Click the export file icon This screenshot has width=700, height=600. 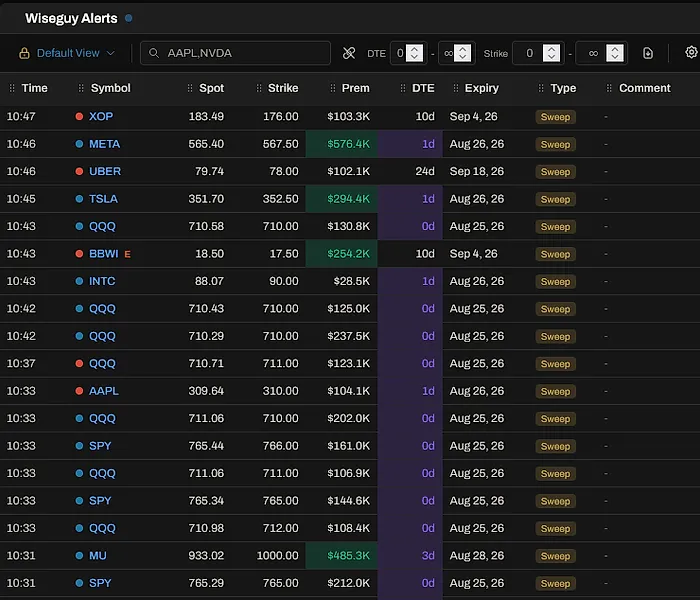pyautogui.click(x=648, y=53)
